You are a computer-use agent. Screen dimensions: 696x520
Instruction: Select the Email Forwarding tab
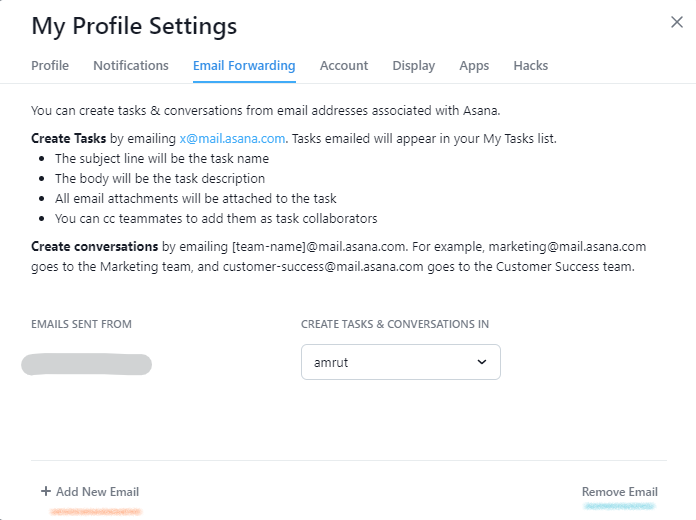[244, 66]
